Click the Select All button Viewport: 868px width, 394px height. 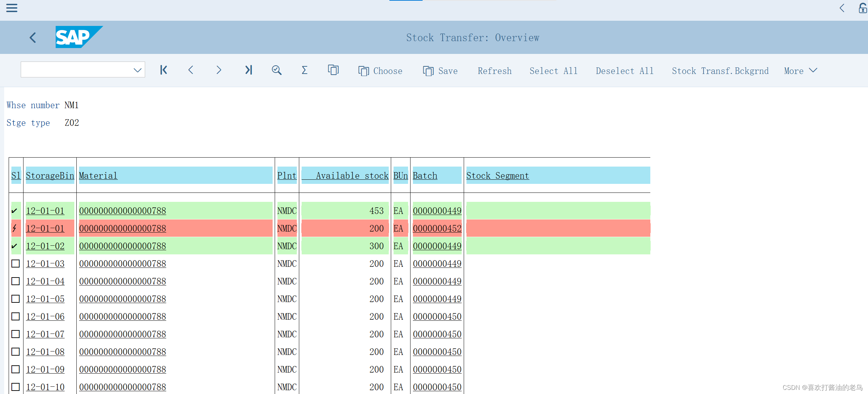(554, 71)
